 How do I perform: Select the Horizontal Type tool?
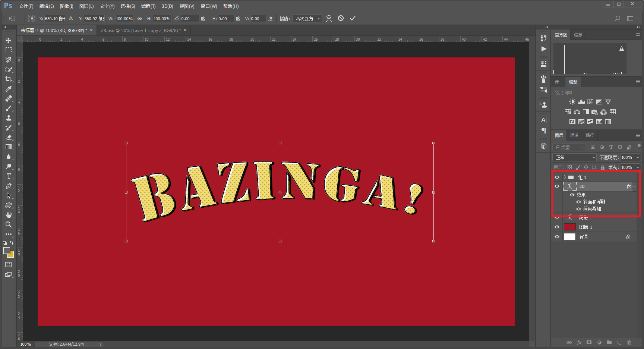point(8,176)
